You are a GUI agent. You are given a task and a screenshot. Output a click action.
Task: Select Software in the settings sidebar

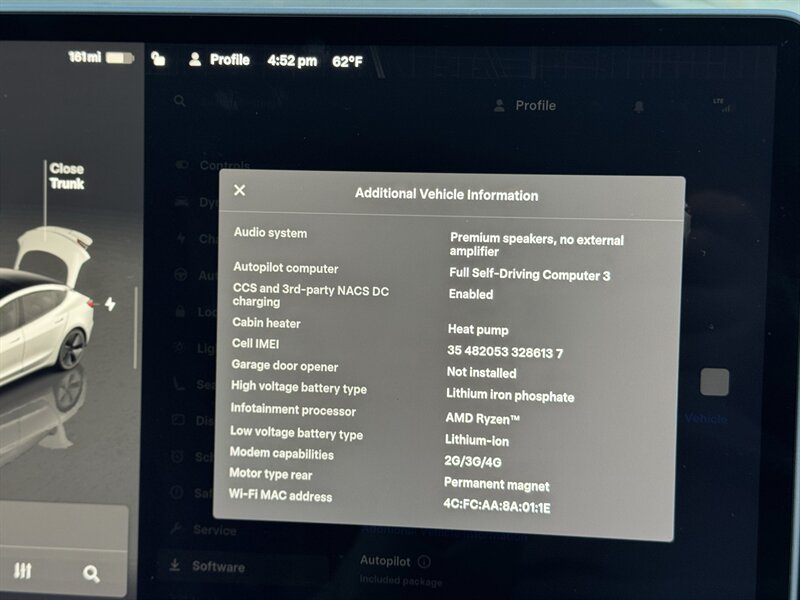pyautogui.click(x=217, y=566)
